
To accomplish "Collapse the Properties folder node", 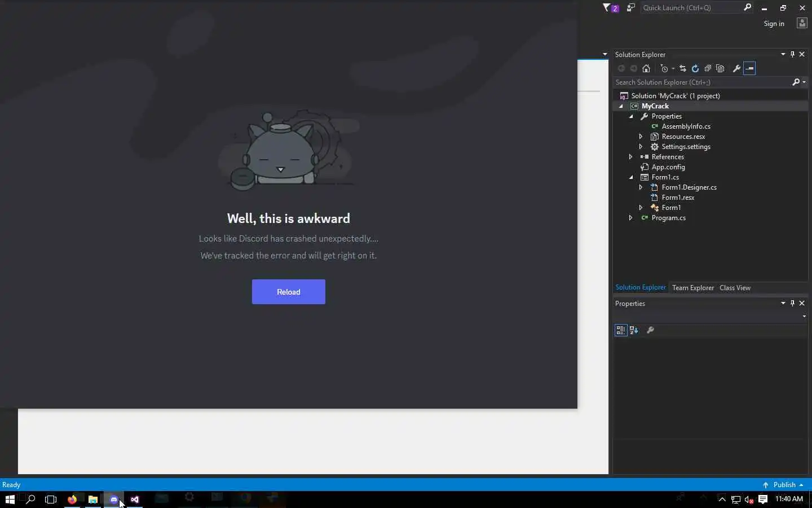I will coord(631,116).
